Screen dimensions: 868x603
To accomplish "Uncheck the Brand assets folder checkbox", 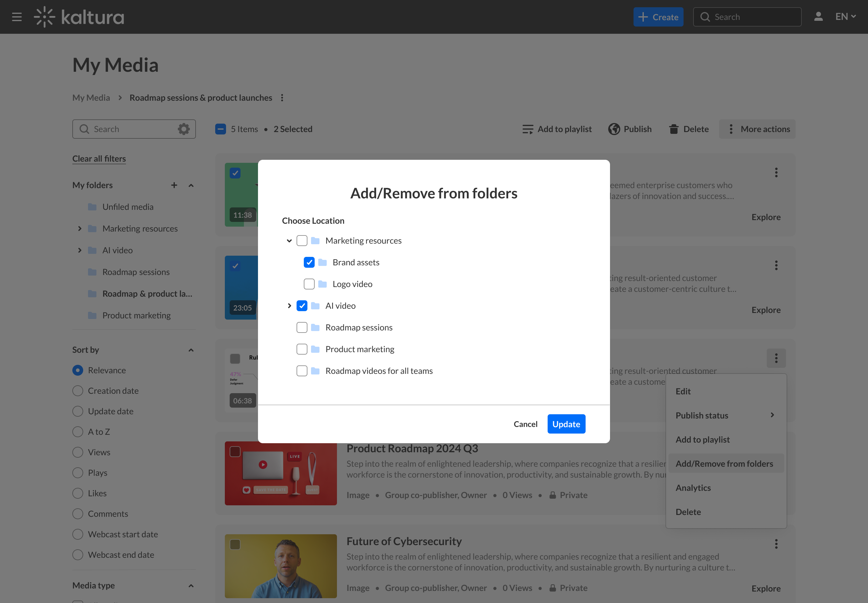I will 309,262.
